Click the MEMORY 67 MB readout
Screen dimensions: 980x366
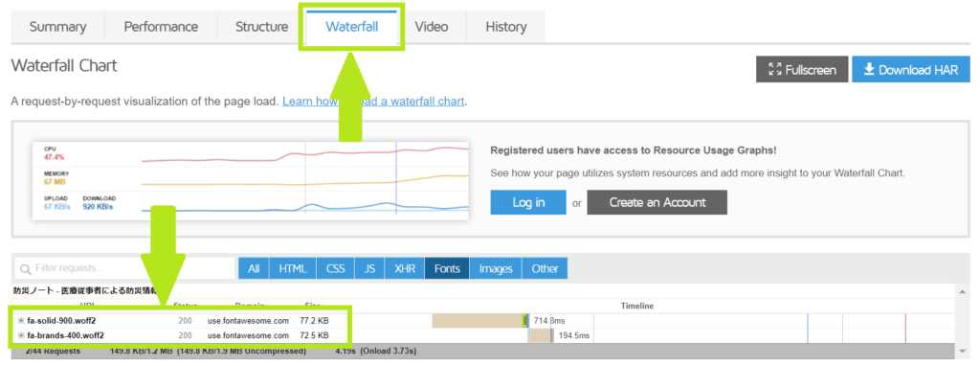coord(56,177)
